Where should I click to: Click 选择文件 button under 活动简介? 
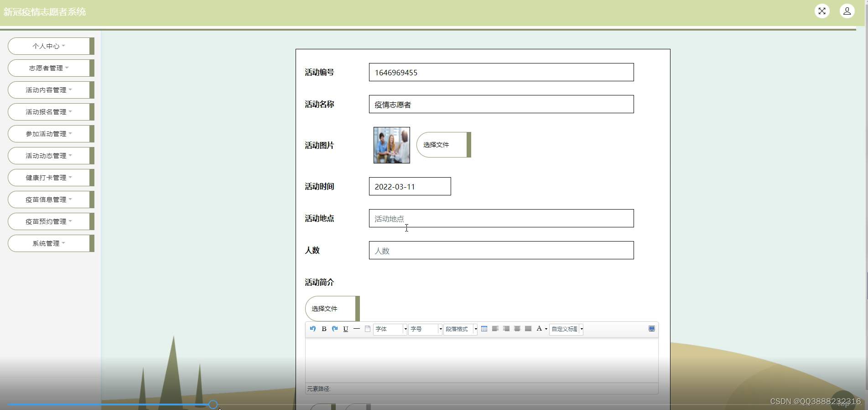click(x=332, y=309)
